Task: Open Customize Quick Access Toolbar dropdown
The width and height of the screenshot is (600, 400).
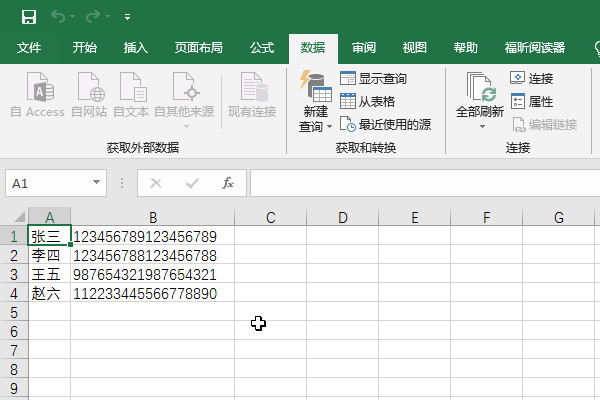Action: coord(127,17)
